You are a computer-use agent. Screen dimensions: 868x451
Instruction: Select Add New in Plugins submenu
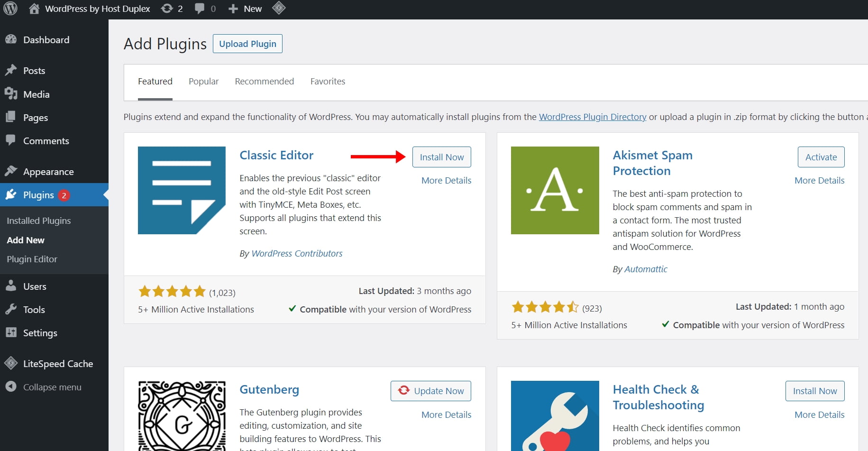[x=26, y=240]
